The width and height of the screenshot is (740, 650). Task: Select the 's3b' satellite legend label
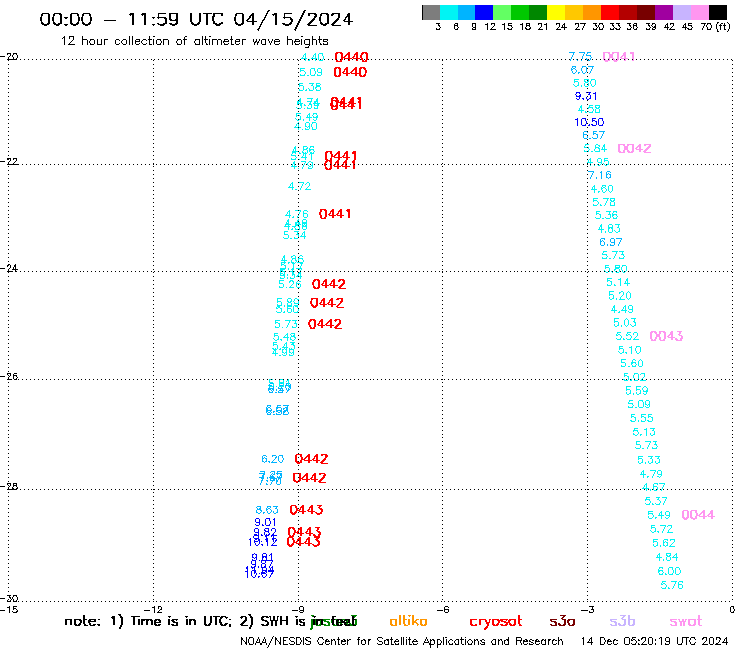622,621
